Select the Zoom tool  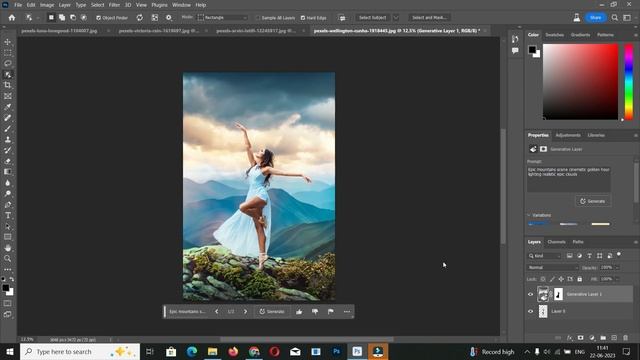[8, 258]
